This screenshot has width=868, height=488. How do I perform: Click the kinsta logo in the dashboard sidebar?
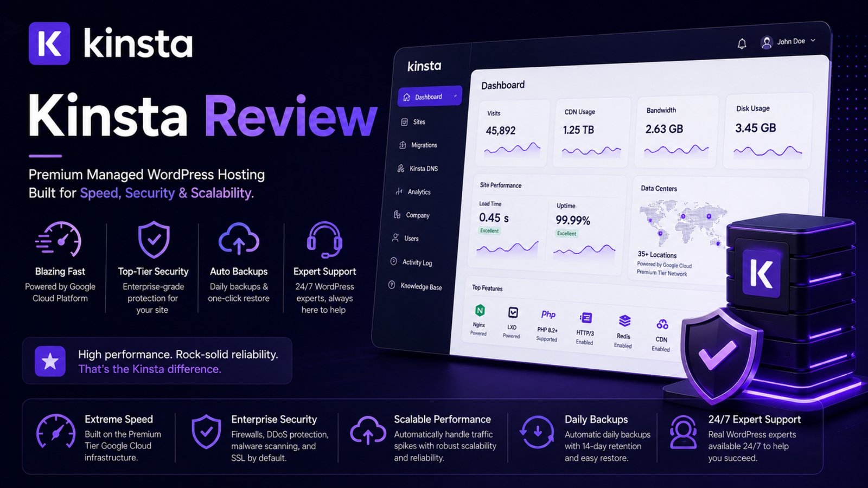[x=424, y=66]
